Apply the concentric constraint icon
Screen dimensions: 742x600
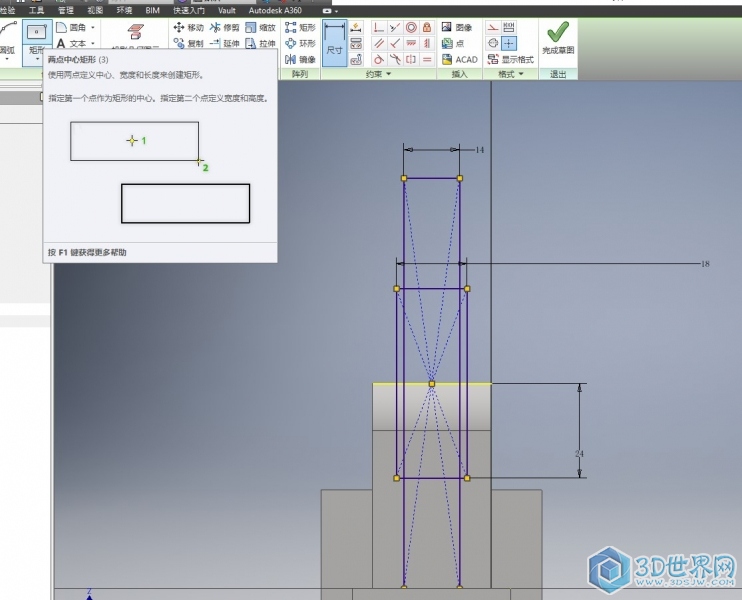pos(411,28)
